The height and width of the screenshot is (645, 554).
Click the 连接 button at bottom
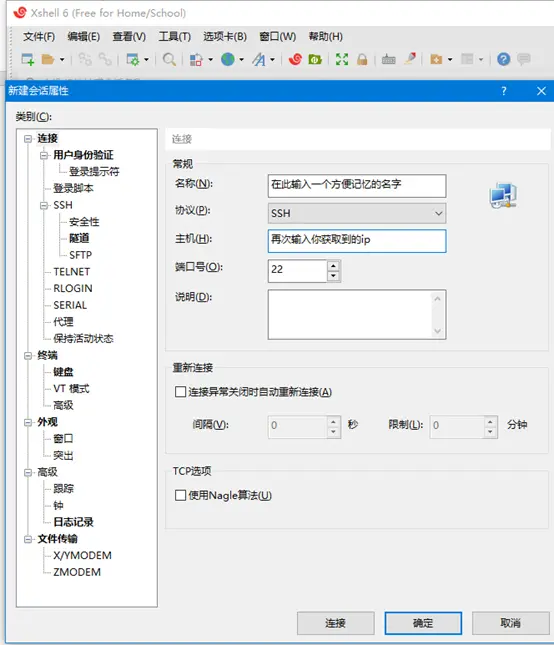[336, 623]
